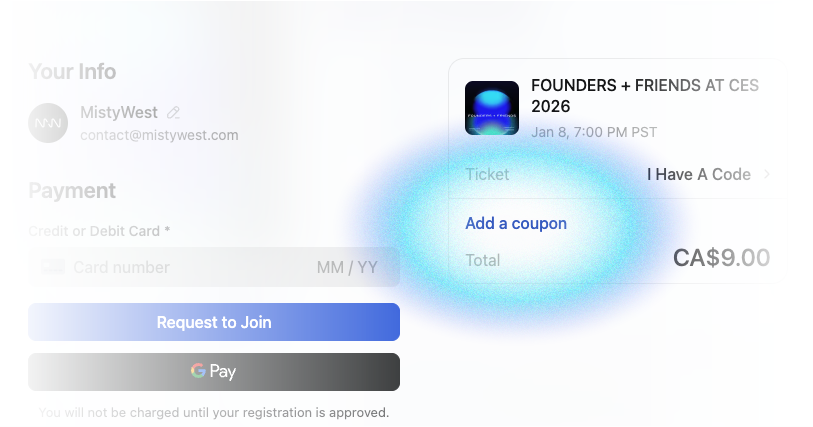This screenshot has height=427, width=813.
Task: Click the Ticket row label
Action: coord(487,174)
